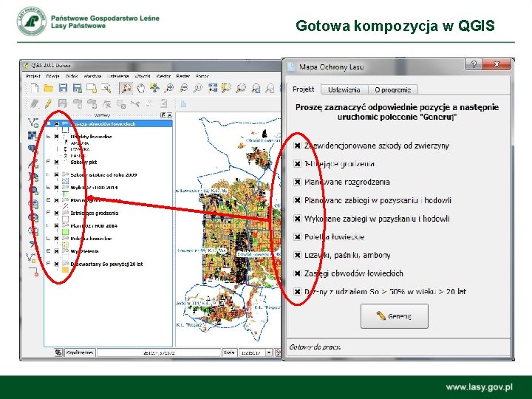Open the Projekt menu in QGIS
The image size is (532, 399).
(x=33, y=76)
